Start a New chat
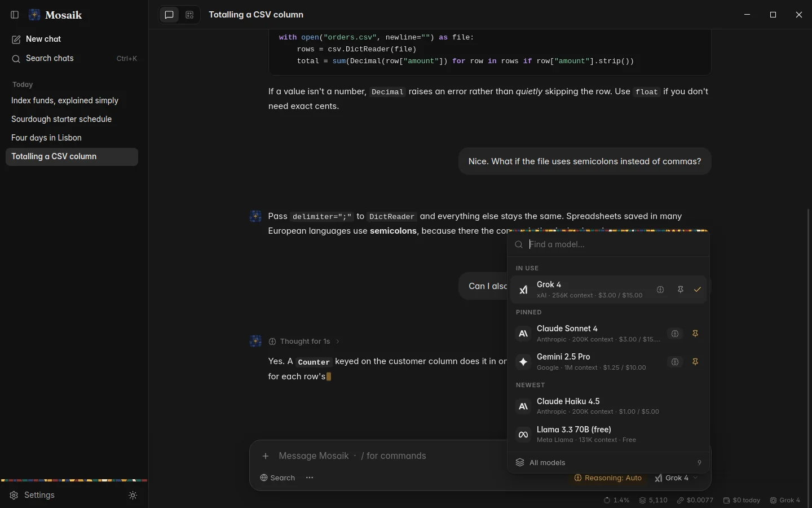The height and width of the screenshot is (508, 812). pyautogui.click(x=72, y=39)
